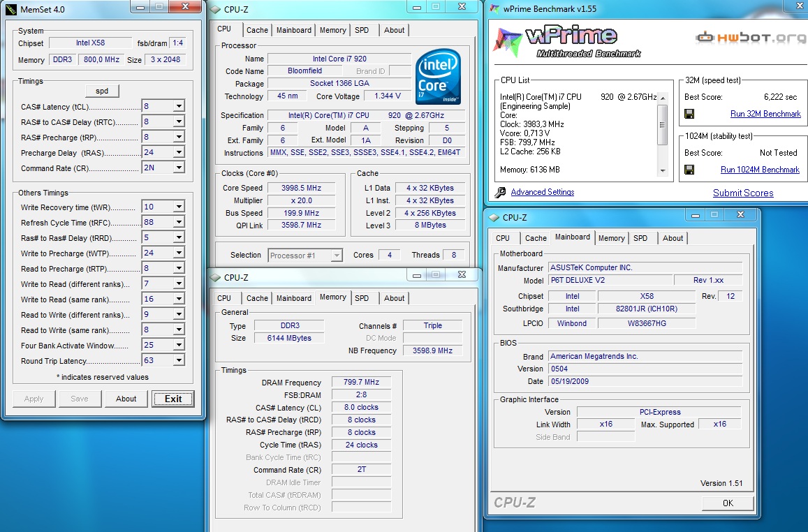This screenshot has height=532, width=808.
Task: Open About tab in CPU-Z memory window
Action: point(394,298)
